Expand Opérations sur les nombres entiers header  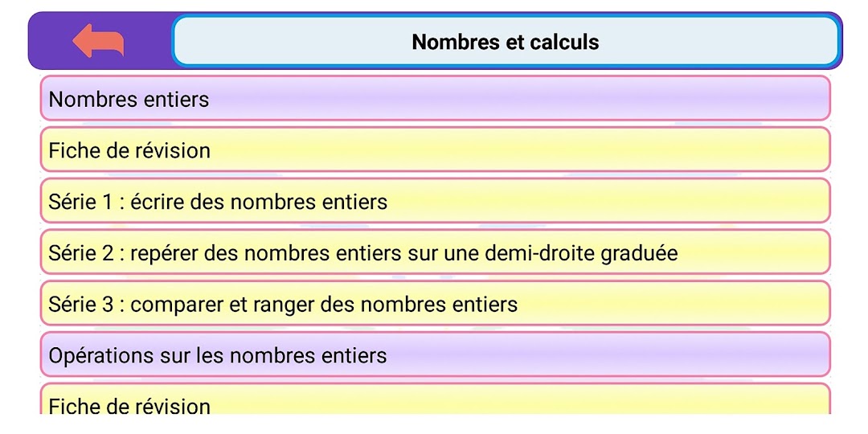tap(435, 354)
